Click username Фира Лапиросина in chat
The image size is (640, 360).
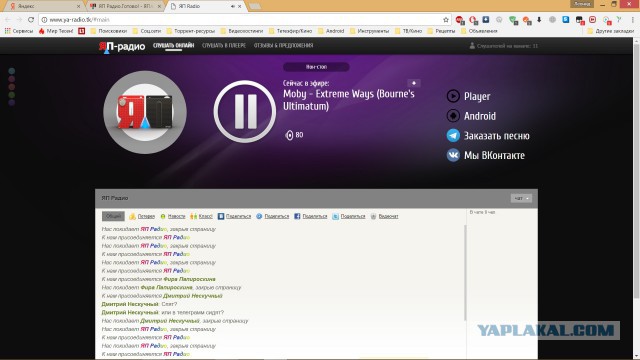click(x=189, y=279)
